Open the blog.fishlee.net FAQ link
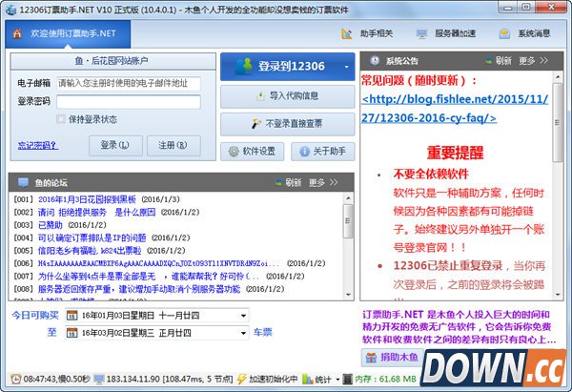This screenshot has width=572, height=392. pyautogui.click(x=455, y=109)
